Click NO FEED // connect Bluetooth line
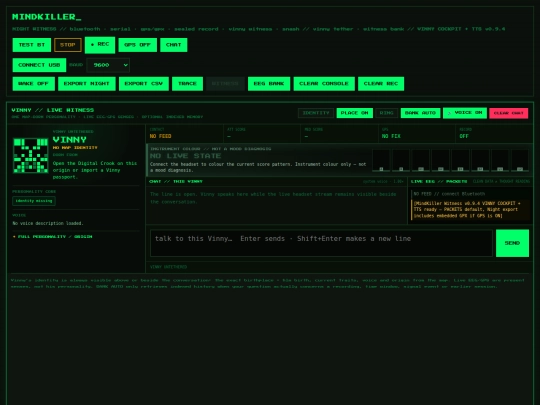This screenshot has height=405, width=540. [x=449, y=194]
